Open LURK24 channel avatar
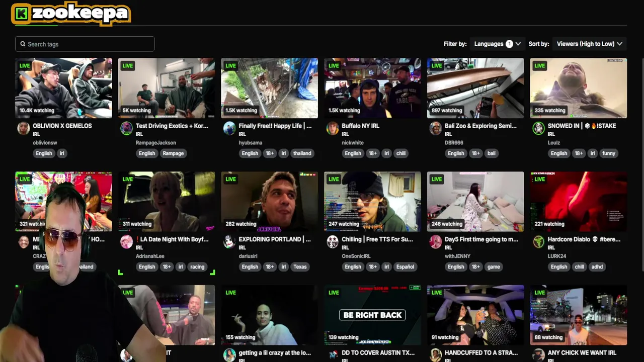644x362 pixels. click(538, 242)
